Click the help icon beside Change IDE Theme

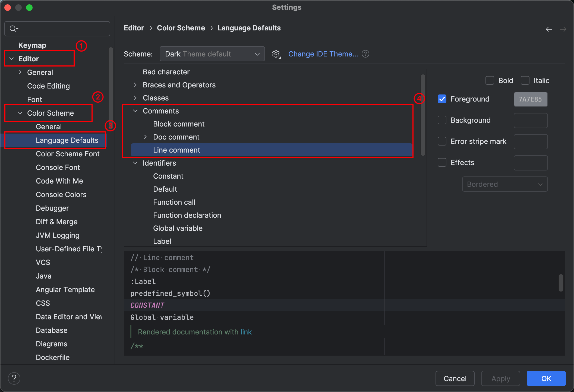365,54
